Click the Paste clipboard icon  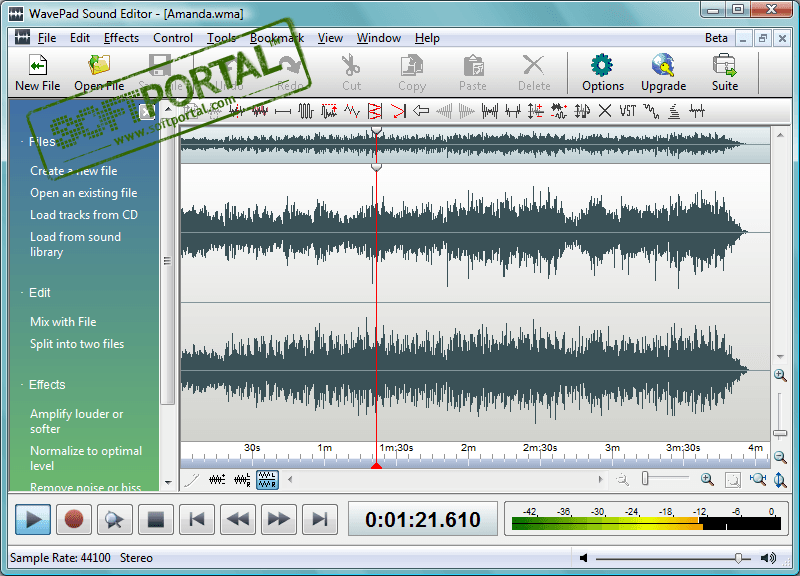(x=473, y=65)
